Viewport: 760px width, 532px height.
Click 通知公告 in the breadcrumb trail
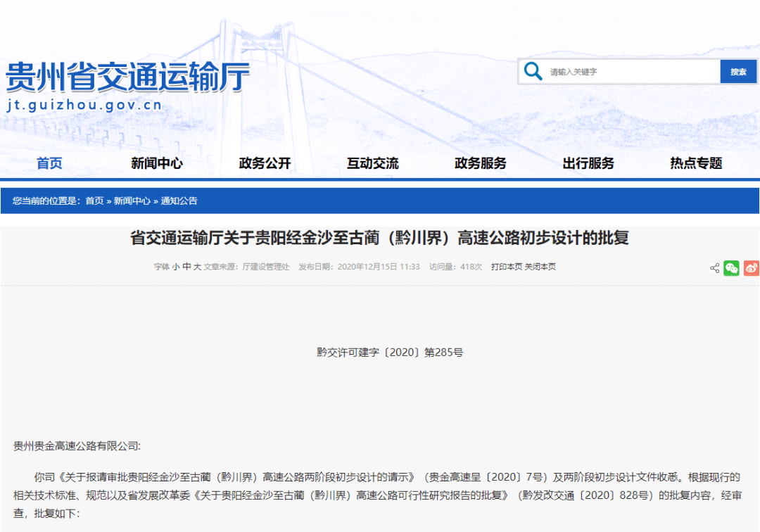179,201
